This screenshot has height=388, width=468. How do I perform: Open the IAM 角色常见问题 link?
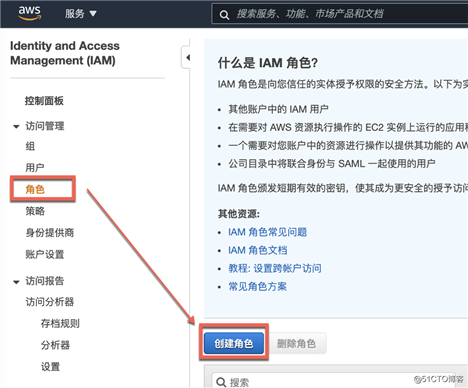[x=267, y=232]
